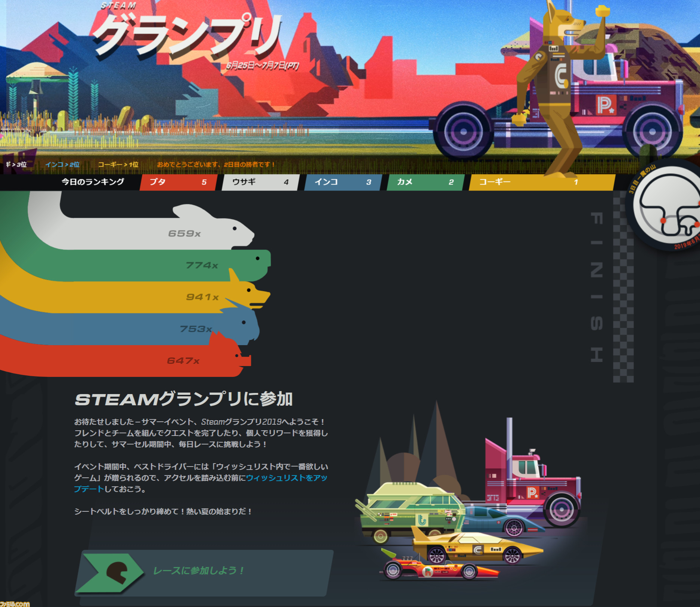The image size is (700, 607).
Task: Click the FINISH line checkered strip
Action: pyautogui.click(x=623, y=288)
